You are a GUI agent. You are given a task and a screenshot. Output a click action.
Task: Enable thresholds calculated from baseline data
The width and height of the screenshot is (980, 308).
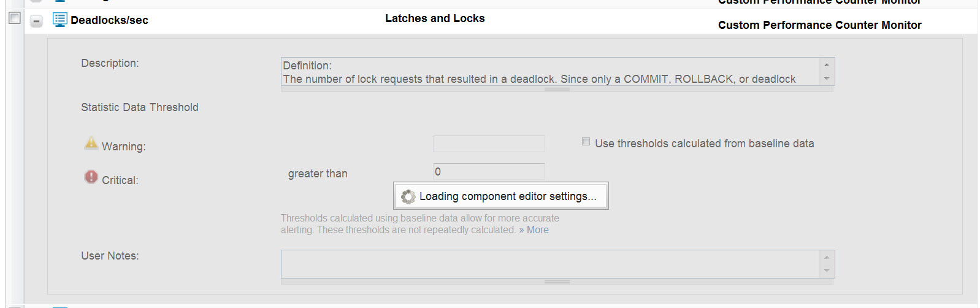click(x=586, y=142)
